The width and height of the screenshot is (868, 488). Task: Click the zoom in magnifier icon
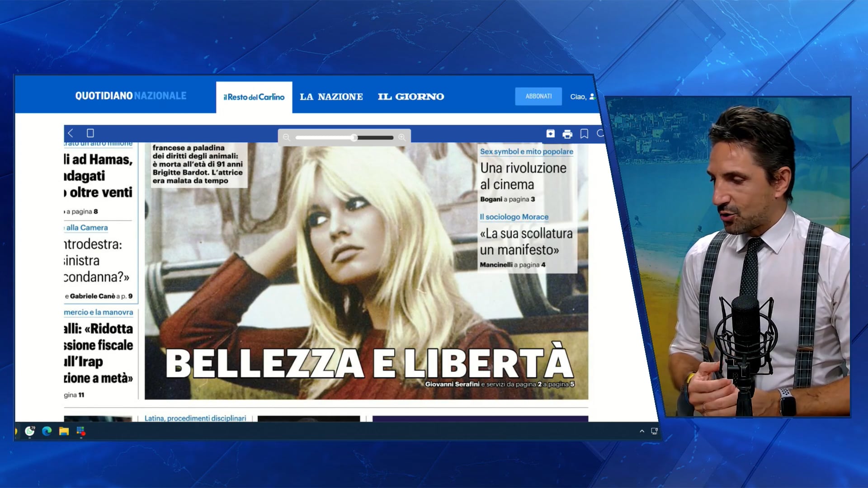click(402, 137)
